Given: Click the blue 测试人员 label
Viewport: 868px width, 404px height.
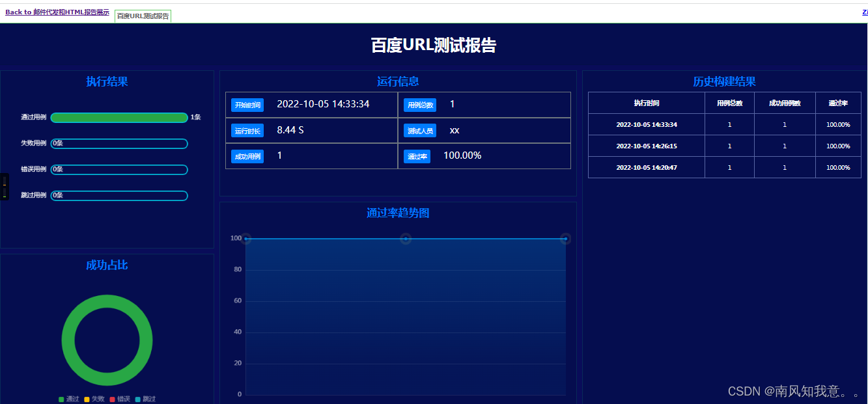Looking at the screenshot, I should click(x=420, y=131).
